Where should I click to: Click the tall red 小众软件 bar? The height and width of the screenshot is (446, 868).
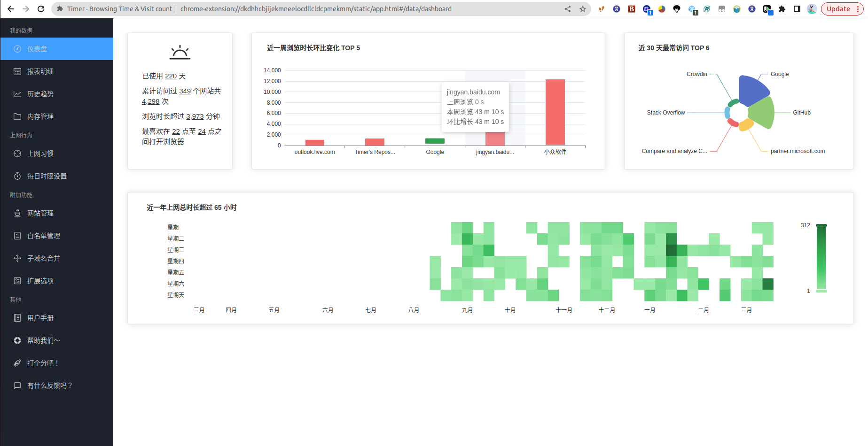pyautogui.click(x=555, y=112)
